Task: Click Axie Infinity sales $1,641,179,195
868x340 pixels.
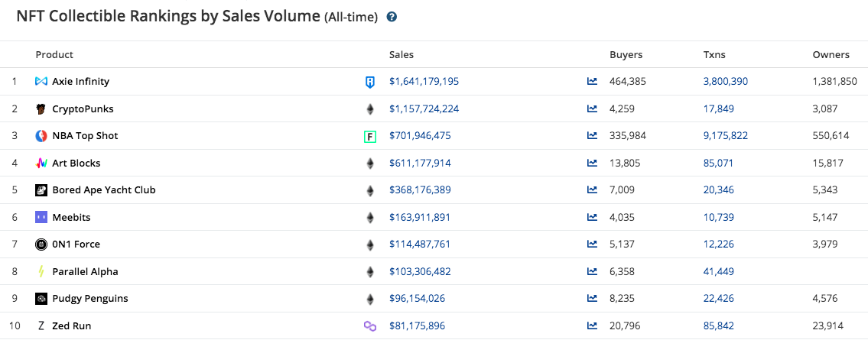Action: [x=424, y=81]
